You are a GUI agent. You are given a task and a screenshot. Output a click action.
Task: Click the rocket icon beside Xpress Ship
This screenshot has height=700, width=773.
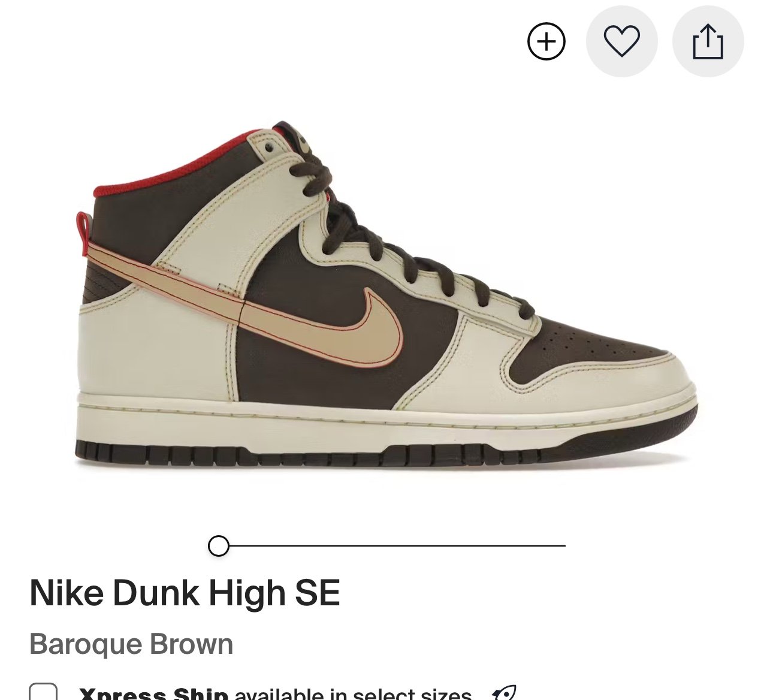[x=503, y=693]
